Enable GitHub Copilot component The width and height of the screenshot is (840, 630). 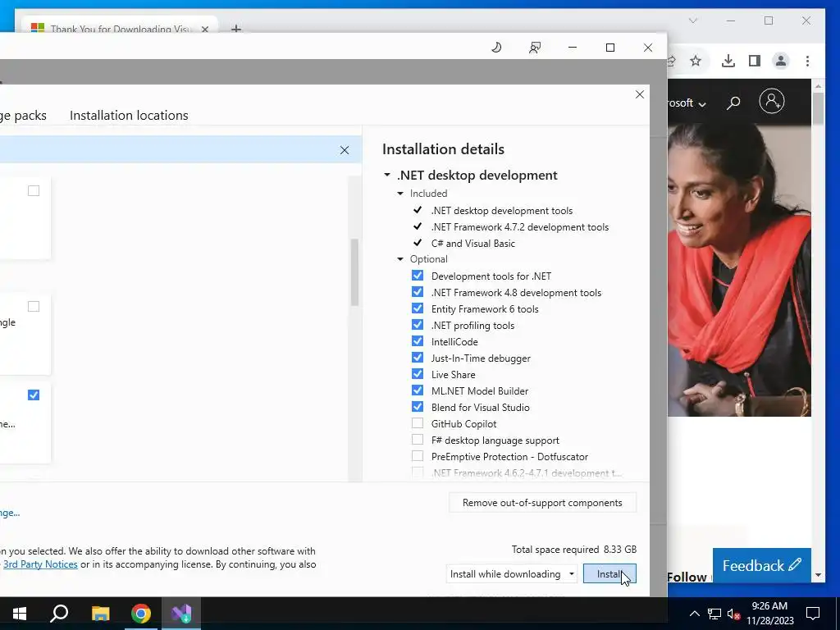point(418,423)
